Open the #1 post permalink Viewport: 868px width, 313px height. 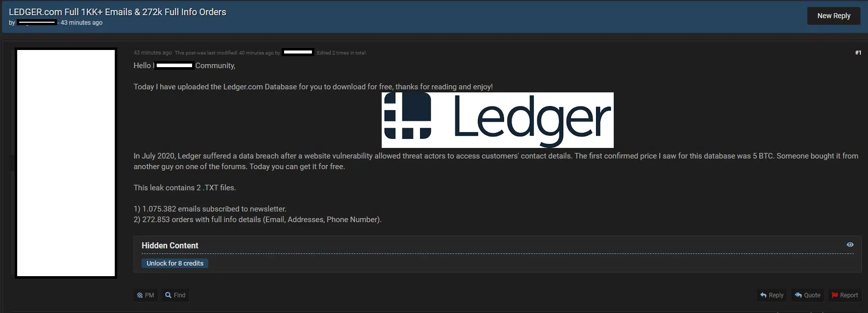pyautogui.click(x=858, y=53)
